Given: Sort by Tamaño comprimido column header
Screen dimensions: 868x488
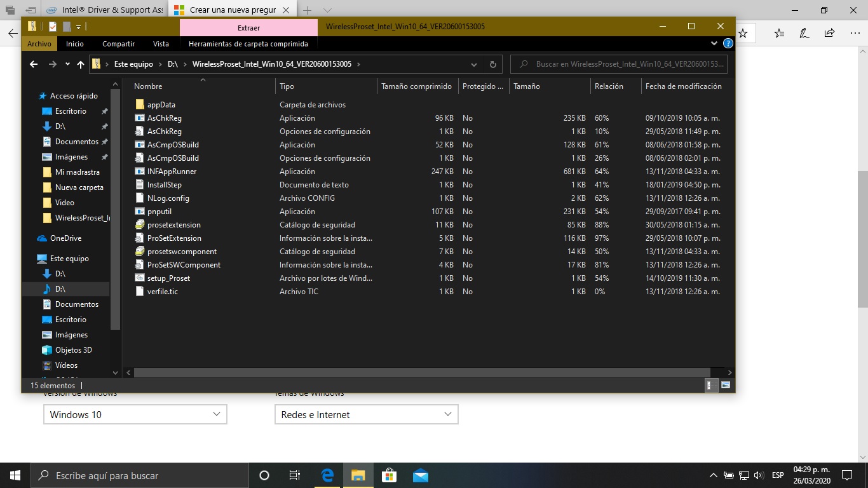Looking at the screenshot, I should [x=417, y=86].
